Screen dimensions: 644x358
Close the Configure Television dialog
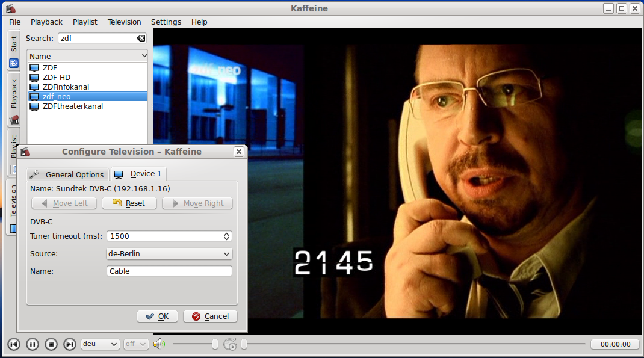[x=238, y=152]
